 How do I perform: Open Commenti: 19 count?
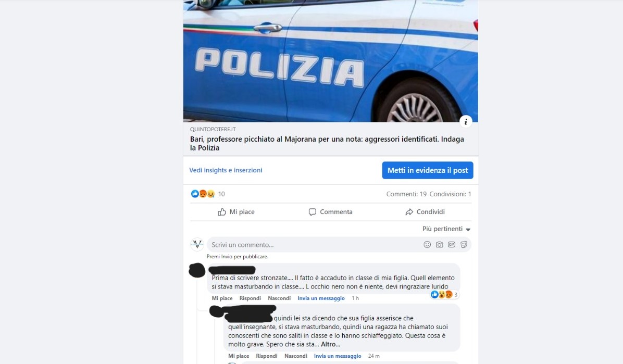point(406,194)
